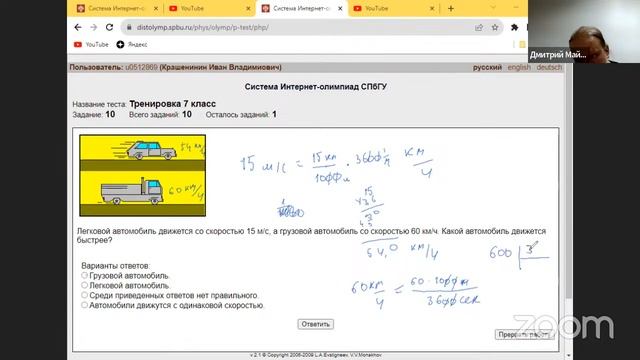Click the Дмитрий participant video thumbnail

click(x=584, y=31)
